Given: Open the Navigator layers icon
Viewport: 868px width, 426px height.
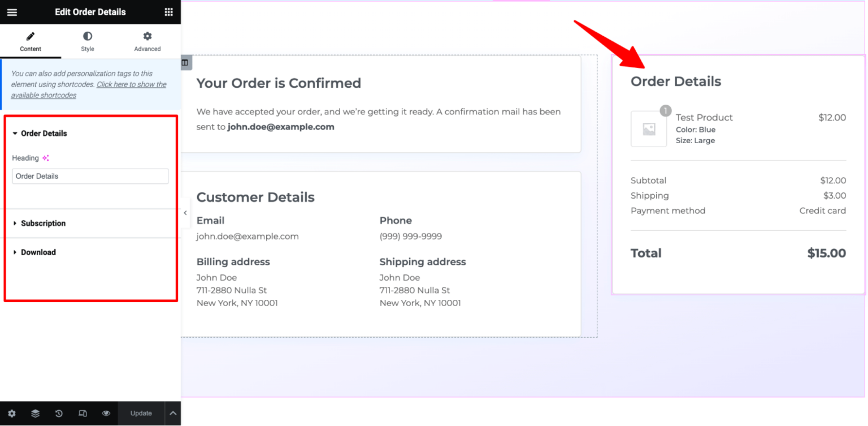Looking at the screenshot, I should pyautogui.click(x=36, y=414).
